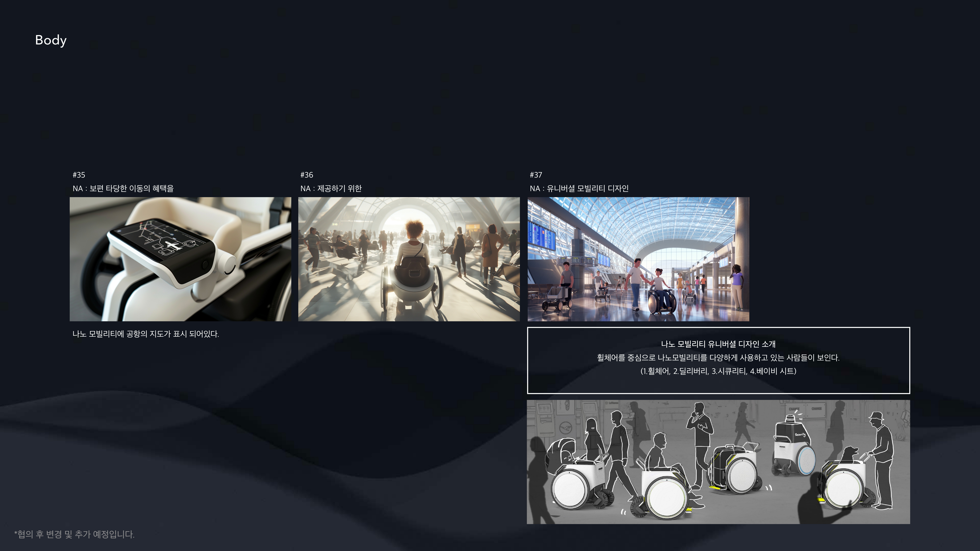The height and width of the screenshot is (551, 980).
Task: Click the airplane icon on display screen
Action: (173, 245)
